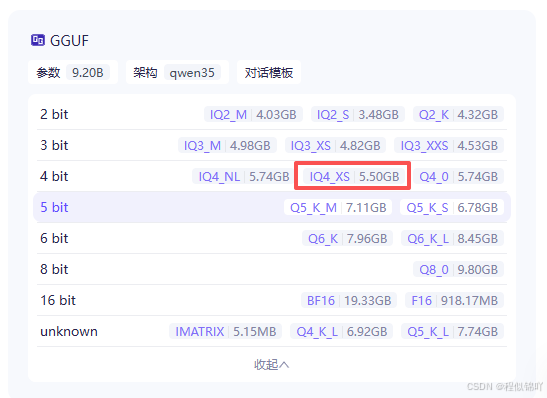Viewport: 547px width, 398px height.
Task: Select the IQ2_S 3.48GB quantization
Action: 358,114
